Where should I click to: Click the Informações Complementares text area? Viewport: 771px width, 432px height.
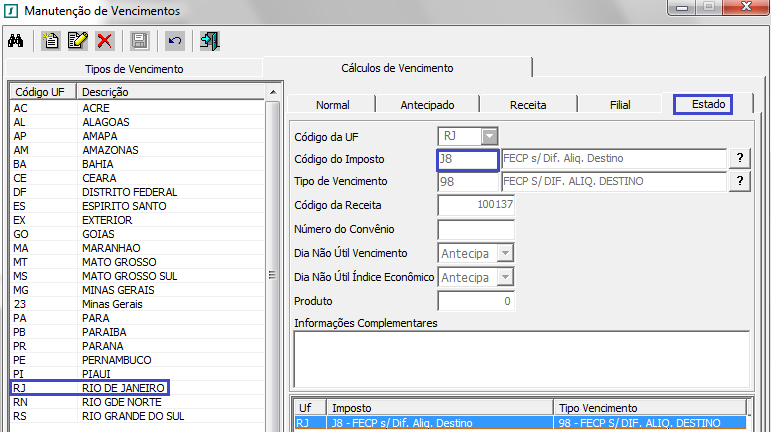[522, 359]
